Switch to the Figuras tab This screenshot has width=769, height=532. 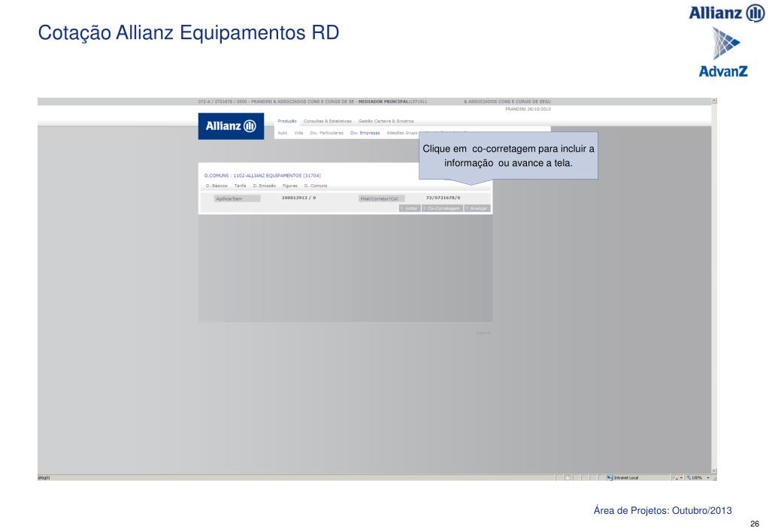[290, 186]
